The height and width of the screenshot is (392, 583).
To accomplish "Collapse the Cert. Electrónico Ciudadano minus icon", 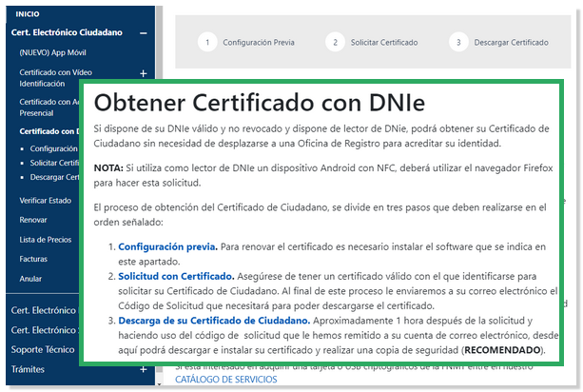I will (143, 32).
